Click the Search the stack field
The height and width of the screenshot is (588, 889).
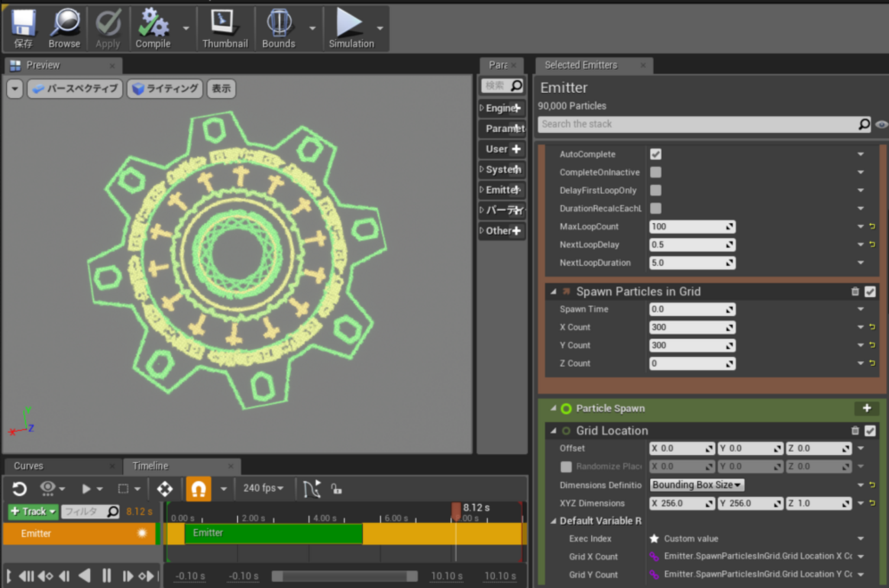697,124
